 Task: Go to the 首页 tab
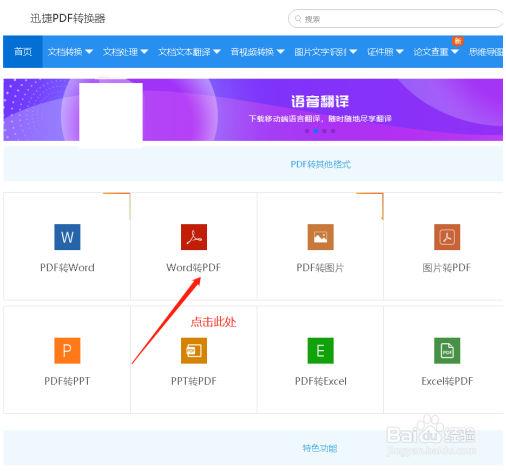coord(23,52)
